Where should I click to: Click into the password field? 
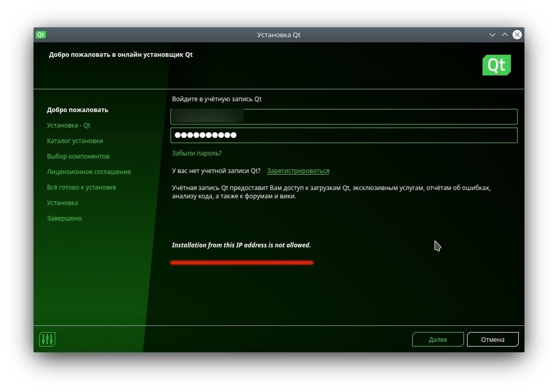pyautogui.click(x=344, y=135)
